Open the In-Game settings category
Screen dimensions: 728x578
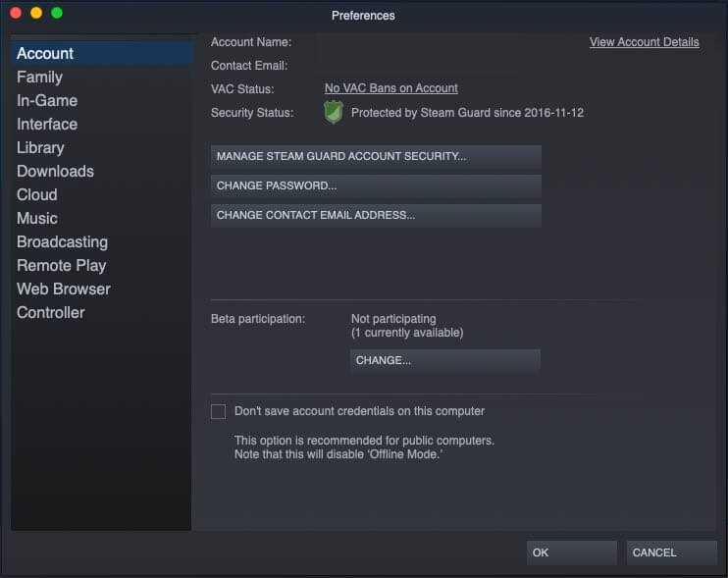[x=101, y=101]
